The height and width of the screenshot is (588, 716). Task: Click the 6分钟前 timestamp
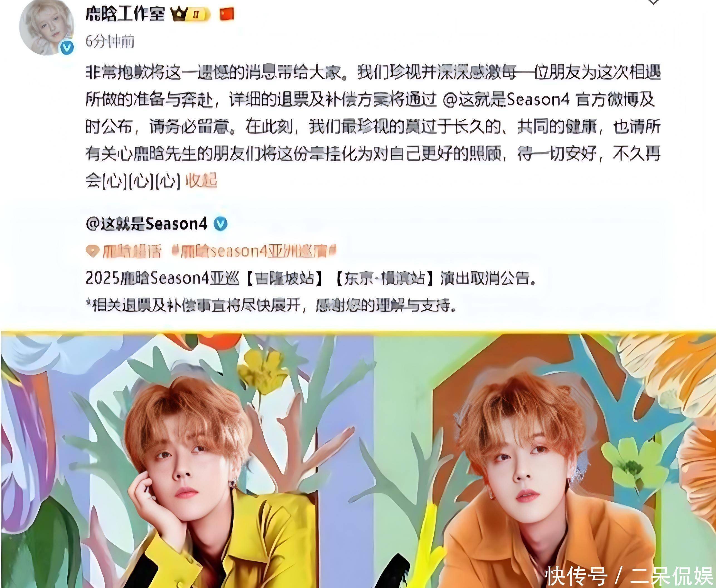(x=110, y=41)
